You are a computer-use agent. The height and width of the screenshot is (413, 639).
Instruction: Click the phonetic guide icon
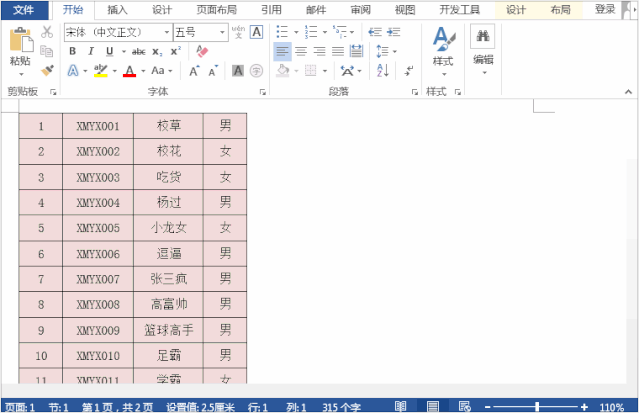point(238,32)
